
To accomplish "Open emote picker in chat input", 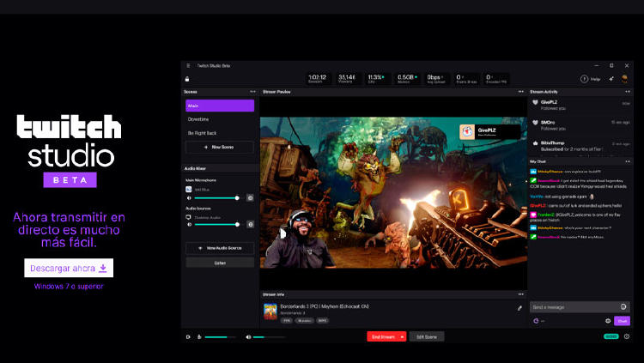I will click(x=623, y=306).
